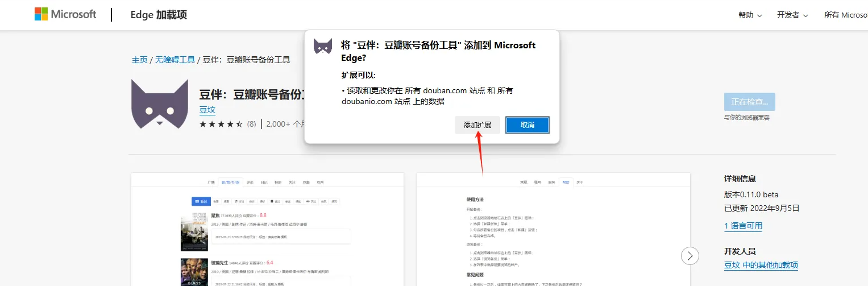Image resolution: width=868 pixels, height=286 pixels.
Task: Click the star rating row
Action: point(221,124)
